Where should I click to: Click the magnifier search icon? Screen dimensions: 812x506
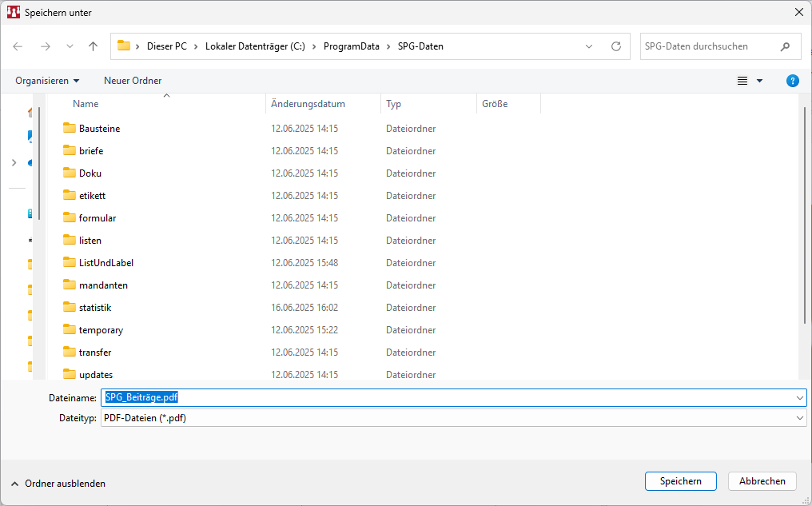coord(785,46)
